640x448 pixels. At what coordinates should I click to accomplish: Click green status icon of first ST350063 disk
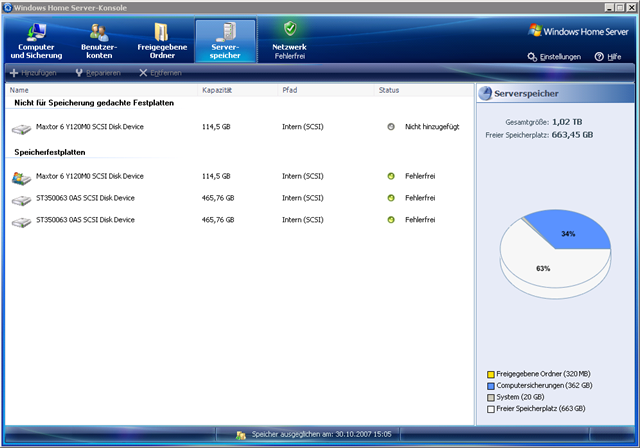(x=391, y=198)
